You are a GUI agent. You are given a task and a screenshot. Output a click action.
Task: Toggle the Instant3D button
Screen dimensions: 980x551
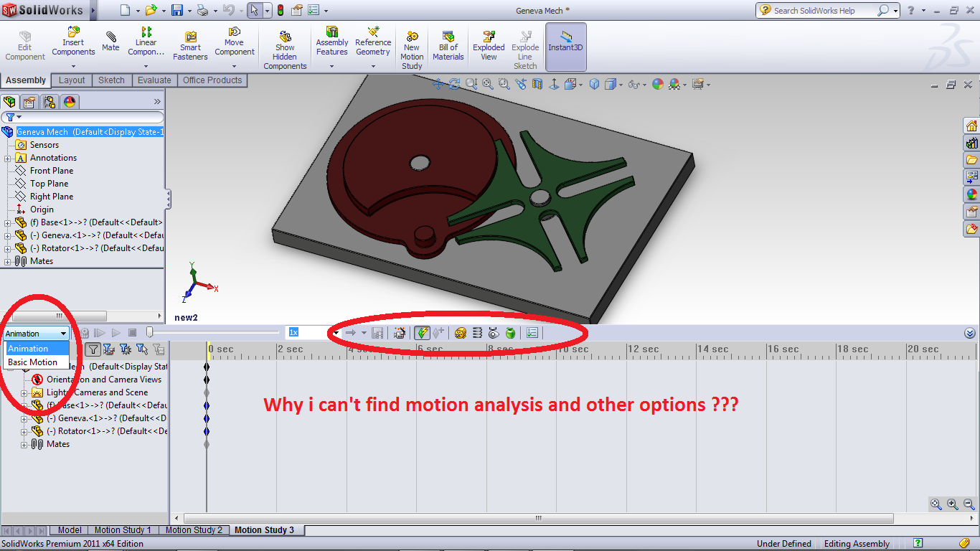tap(565, 47)
